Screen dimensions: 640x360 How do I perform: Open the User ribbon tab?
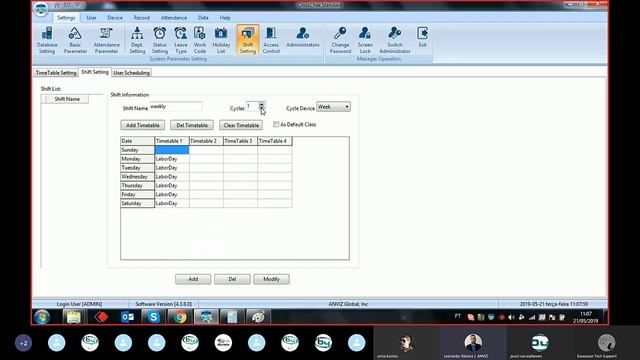[x=91, y=18]
